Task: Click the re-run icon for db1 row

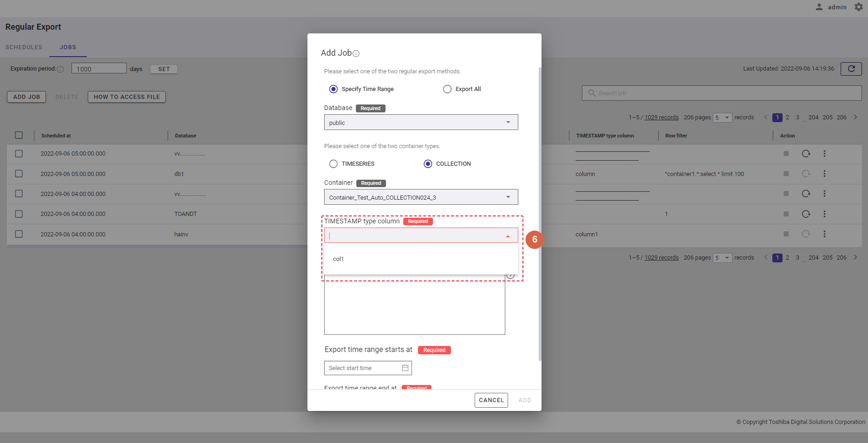Action: (806, 174)
